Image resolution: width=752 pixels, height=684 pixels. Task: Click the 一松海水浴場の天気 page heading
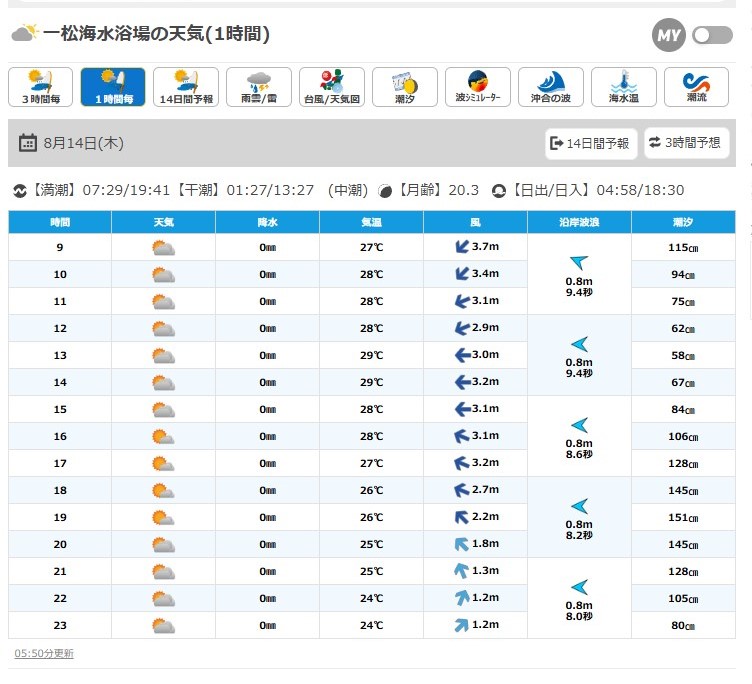[156, 34]
